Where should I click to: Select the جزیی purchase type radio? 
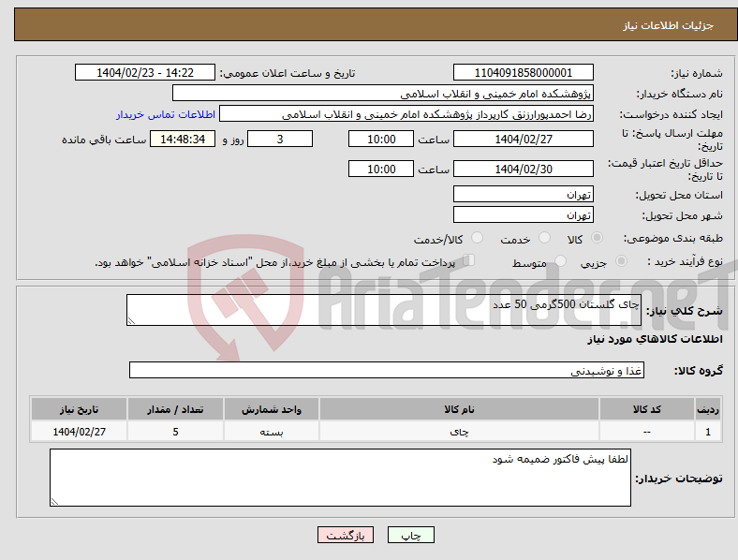coord(621,260)
